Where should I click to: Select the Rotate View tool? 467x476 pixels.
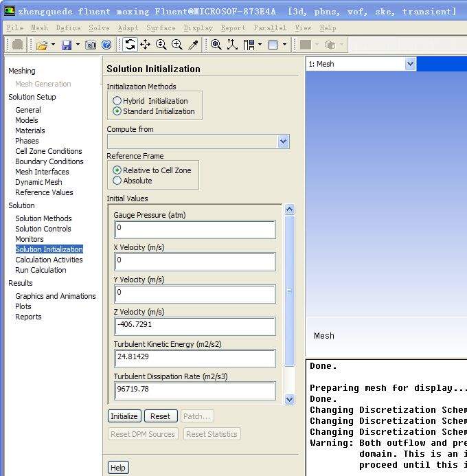(130, 45)
